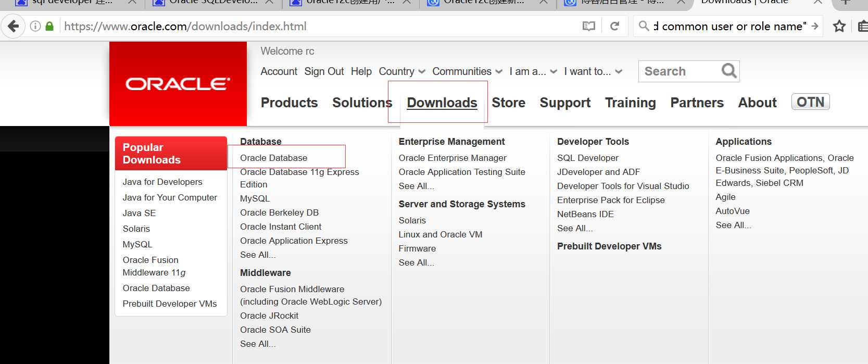Go back using the browser back arrow
Screen dimensions: 868x364
(14, 26)
